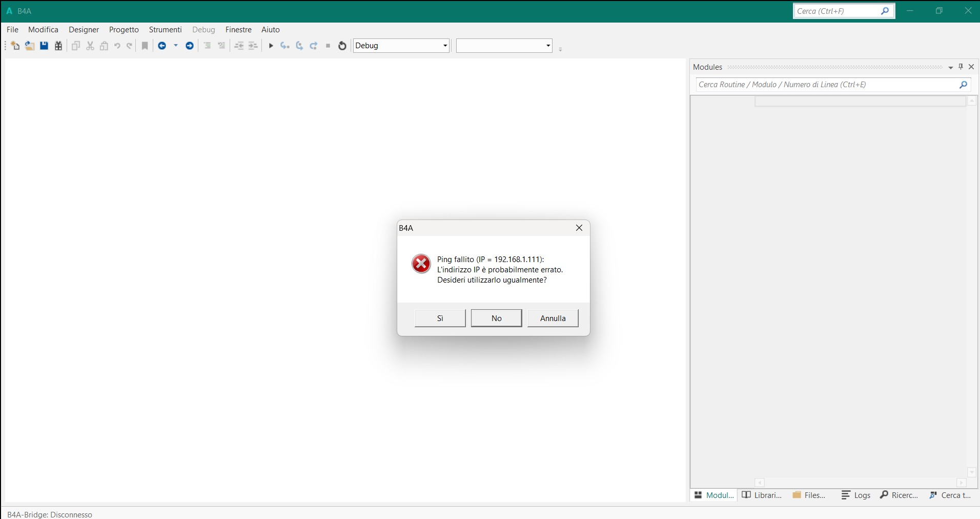Close the B4A ping error dialog
The image size is (980, 519).
pyautogui.click(x=579, y=228)
